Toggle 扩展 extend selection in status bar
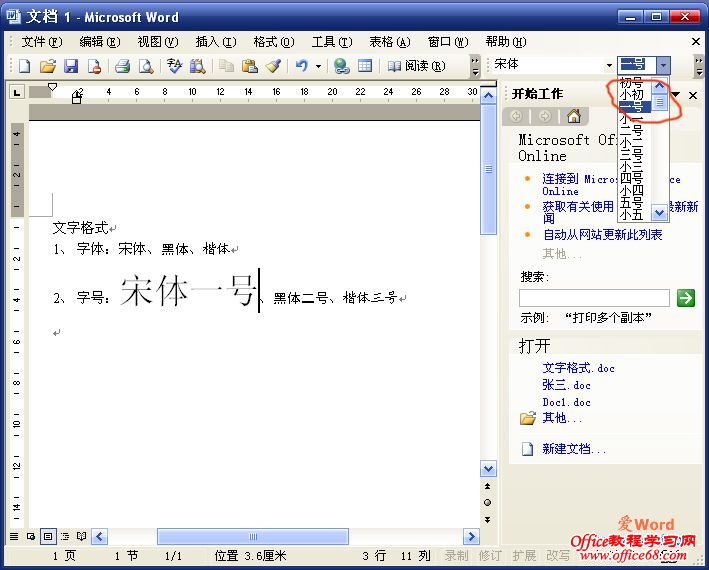This screenshot has height=570, width=709. pos(524,556)
